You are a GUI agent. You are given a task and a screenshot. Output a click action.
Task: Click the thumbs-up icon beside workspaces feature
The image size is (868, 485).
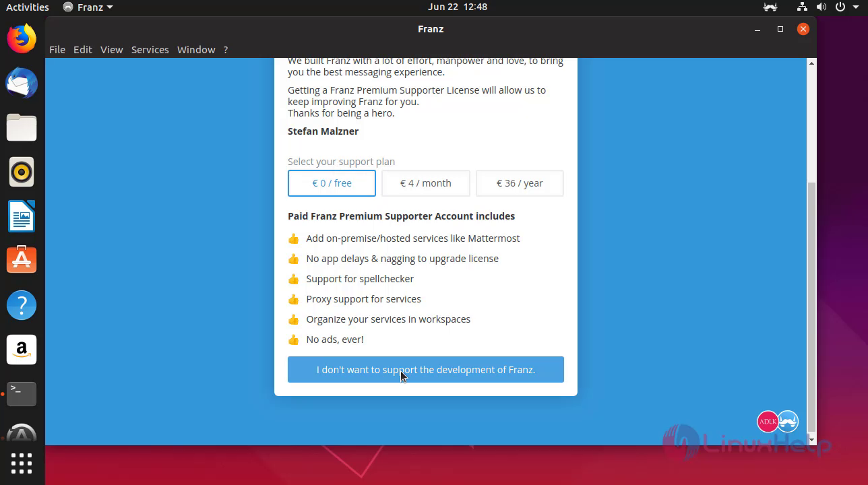pos(293,319)
